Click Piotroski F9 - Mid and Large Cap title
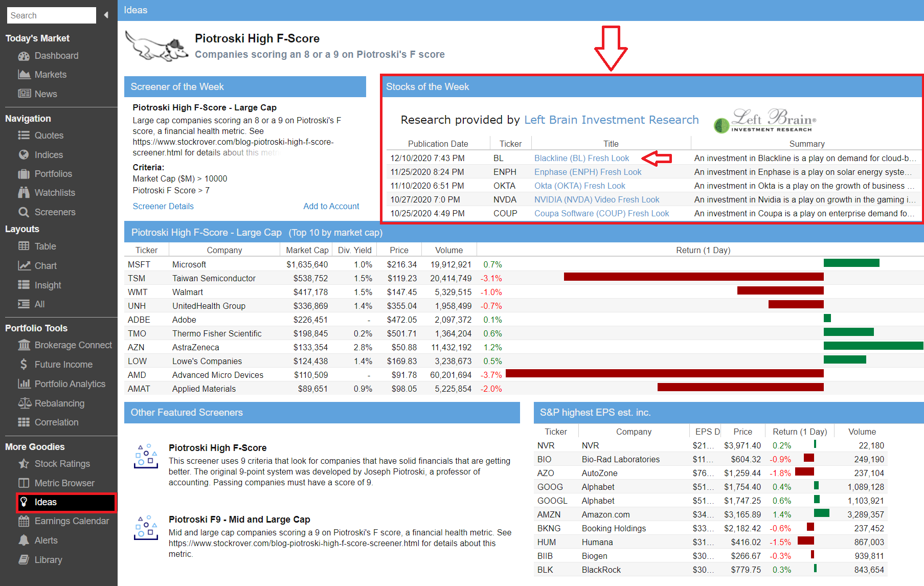The image size is (924, 586). (239, 519)
